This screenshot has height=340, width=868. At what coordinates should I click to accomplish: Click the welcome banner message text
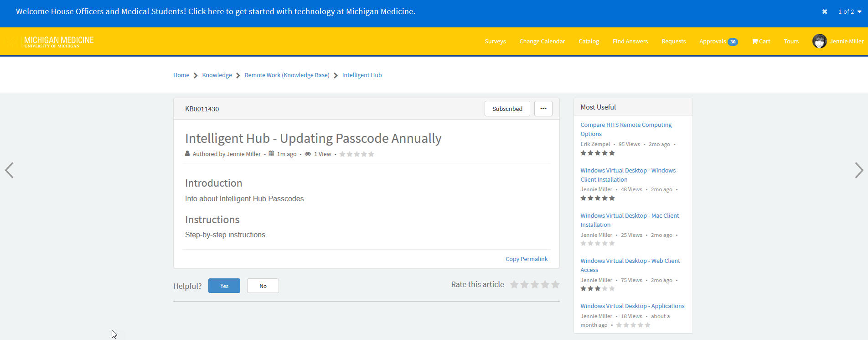[216, 12]
